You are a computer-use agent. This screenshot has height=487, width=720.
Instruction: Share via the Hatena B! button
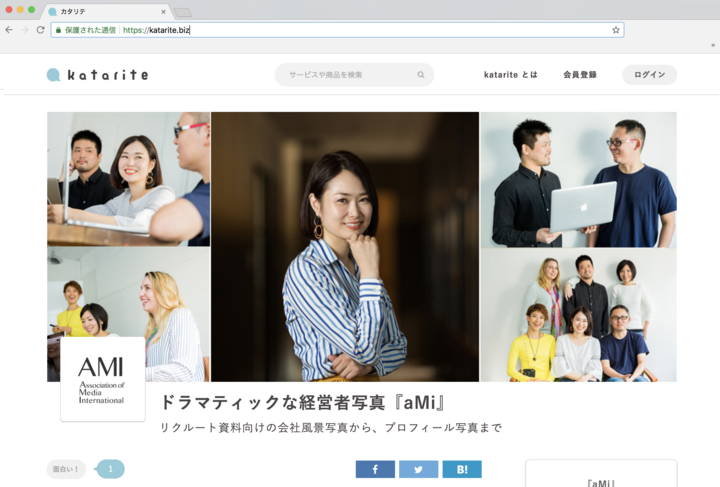tap(462, 469)
